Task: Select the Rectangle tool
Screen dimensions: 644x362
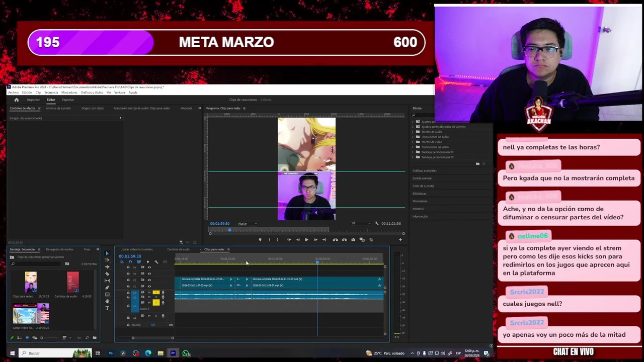Action: coord(107,295)
